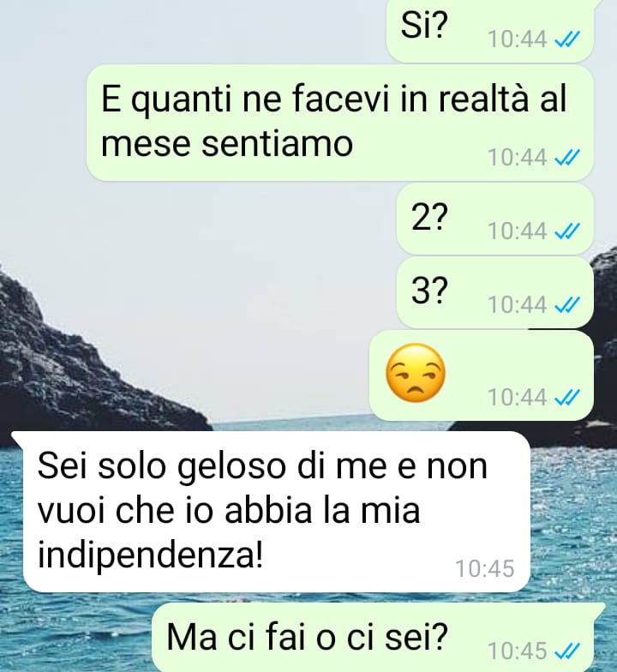Viewport: 617px width, 672px height.
Task: Select the received 'Sei solo geloso di me' message
Action: (274, 512)
